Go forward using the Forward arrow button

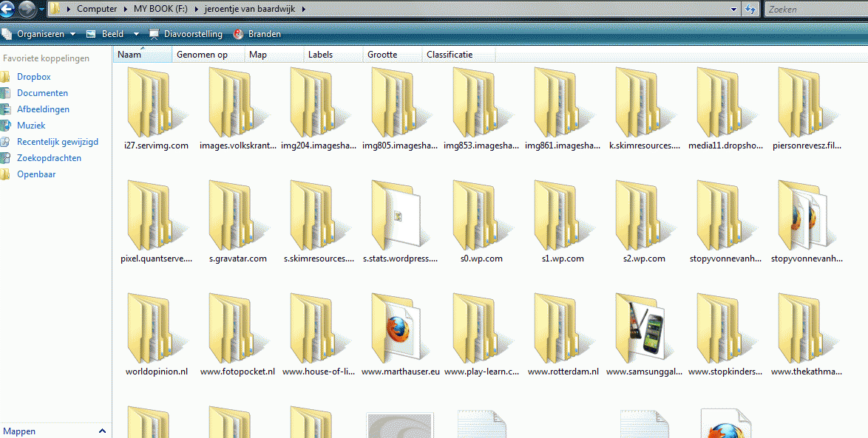coord(27,9)
